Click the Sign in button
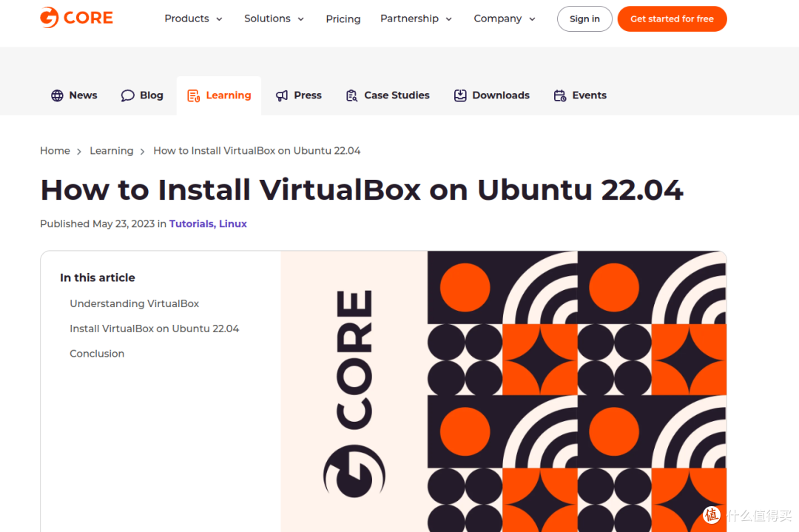Viewport: 799px width, 532px height. (x=584, y=18)
